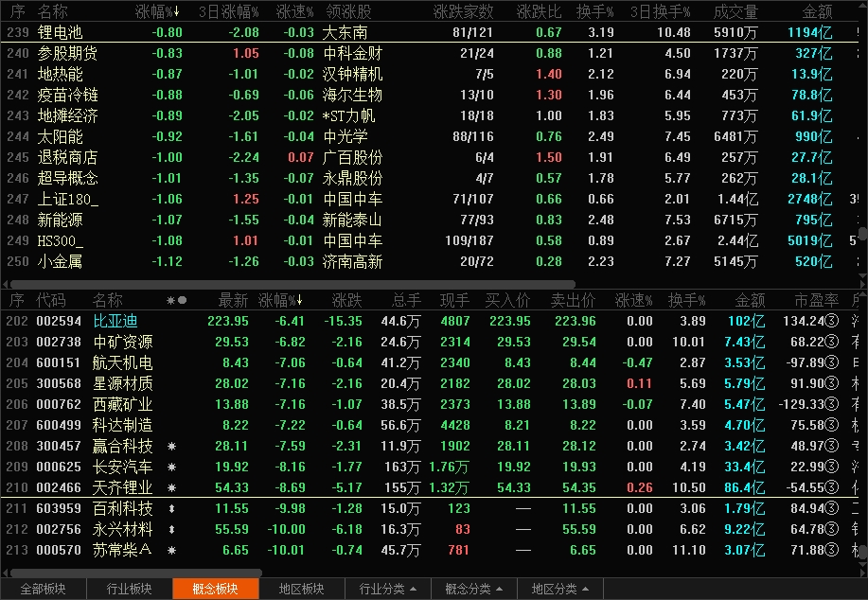The image size is (868, 600).
Task: Click the circled 3 icon in 科达制造 row
Action: tap(831, 425)
